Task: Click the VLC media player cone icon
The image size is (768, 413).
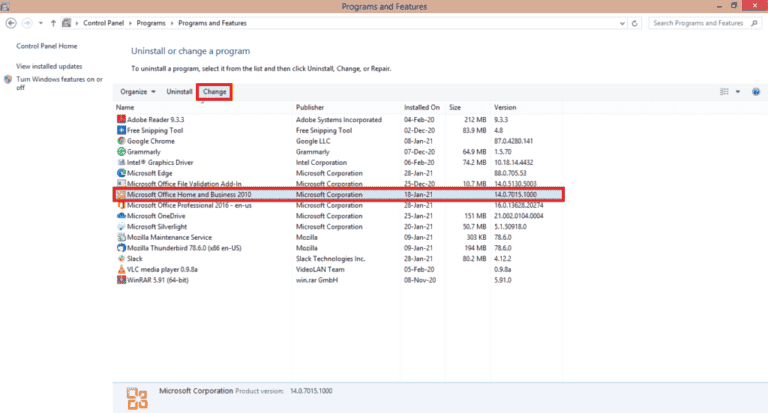Action: click(x=120, y=269)
